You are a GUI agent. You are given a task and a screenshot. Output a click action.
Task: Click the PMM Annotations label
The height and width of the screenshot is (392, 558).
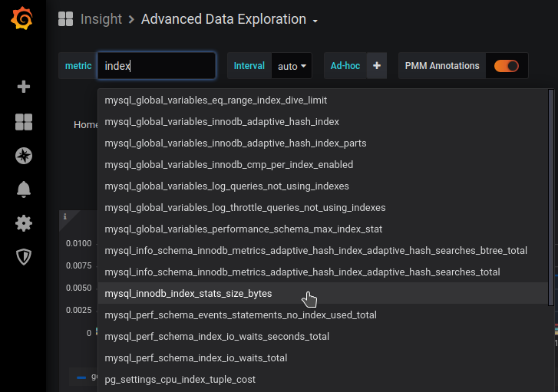(442, 66)
